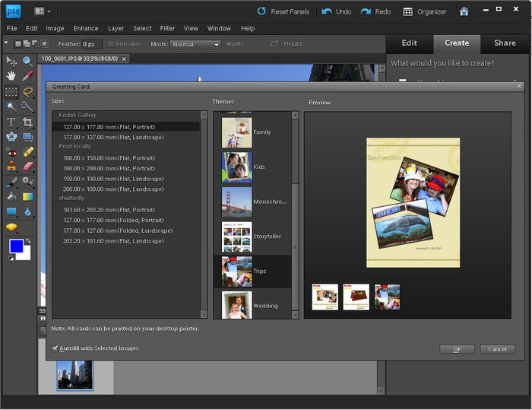Open the Organizer

[425, 11]
